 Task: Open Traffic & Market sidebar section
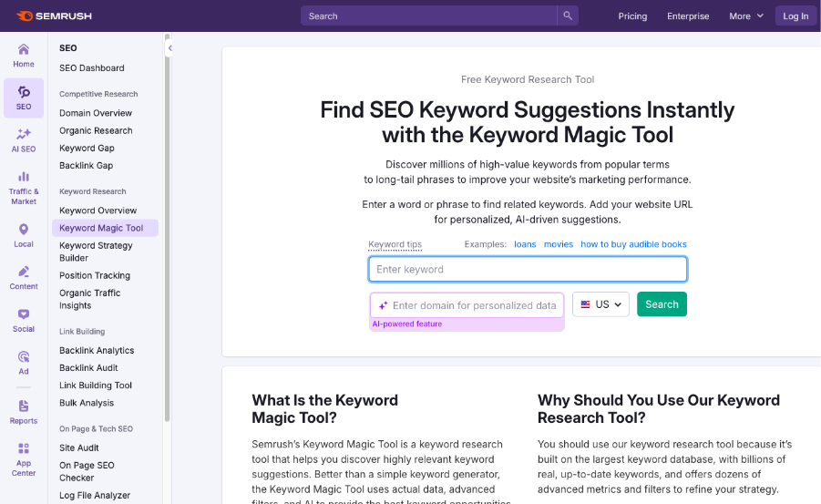(24, 188)
